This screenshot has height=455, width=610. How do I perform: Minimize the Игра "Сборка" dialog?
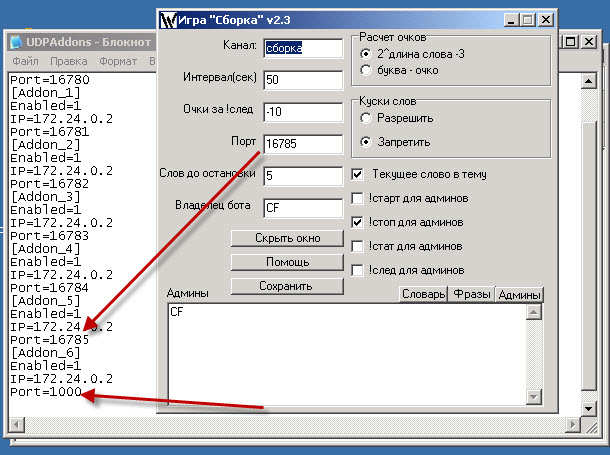(511, 19)
